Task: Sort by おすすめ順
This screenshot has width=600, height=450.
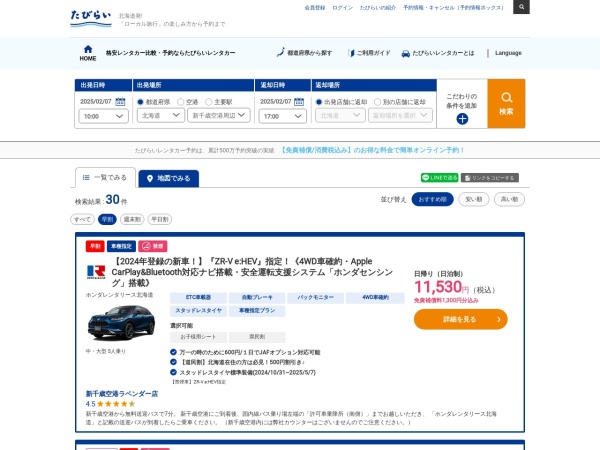Action: [432, 199]
